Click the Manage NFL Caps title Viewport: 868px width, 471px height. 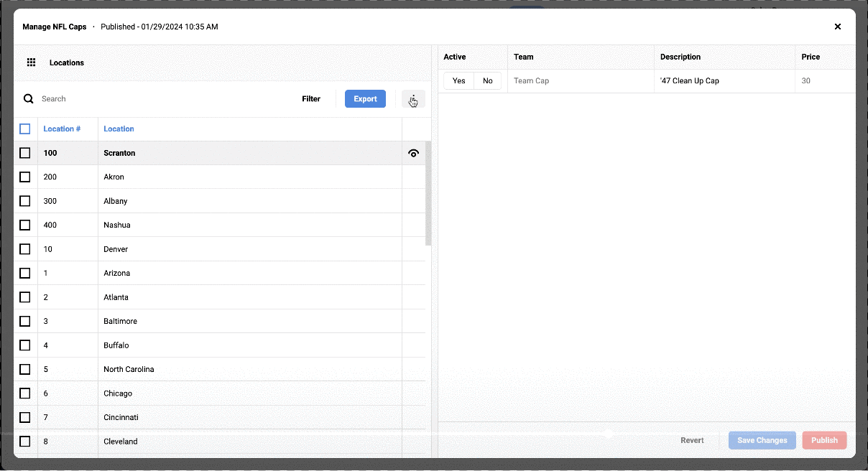pyautogui.click(x=55, y=27)
